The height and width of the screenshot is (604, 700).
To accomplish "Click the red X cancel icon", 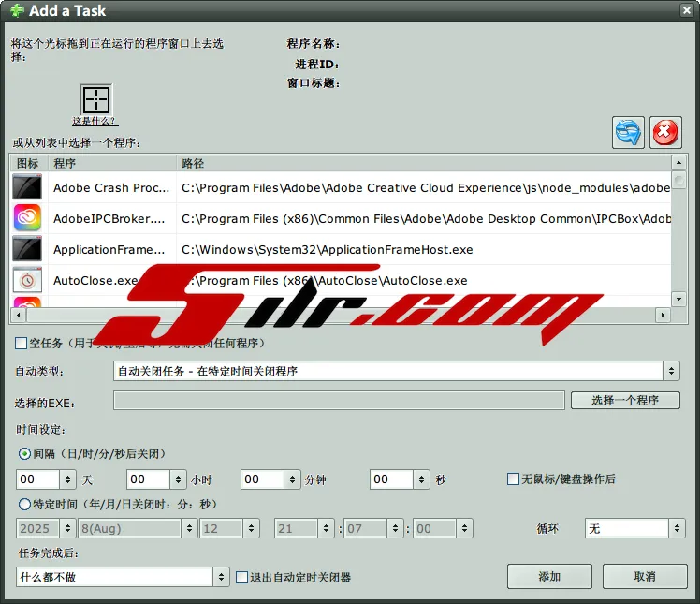I will (x=664, y=133).
